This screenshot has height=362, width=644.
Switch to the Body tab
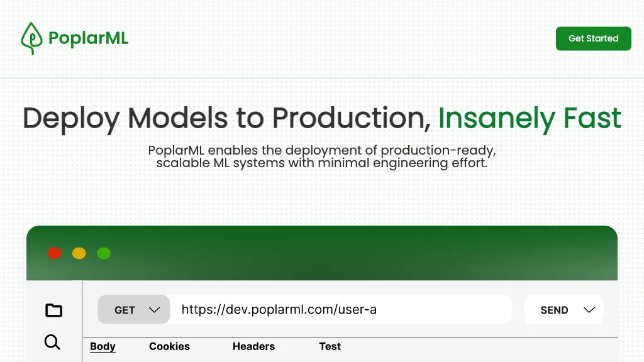103,346
